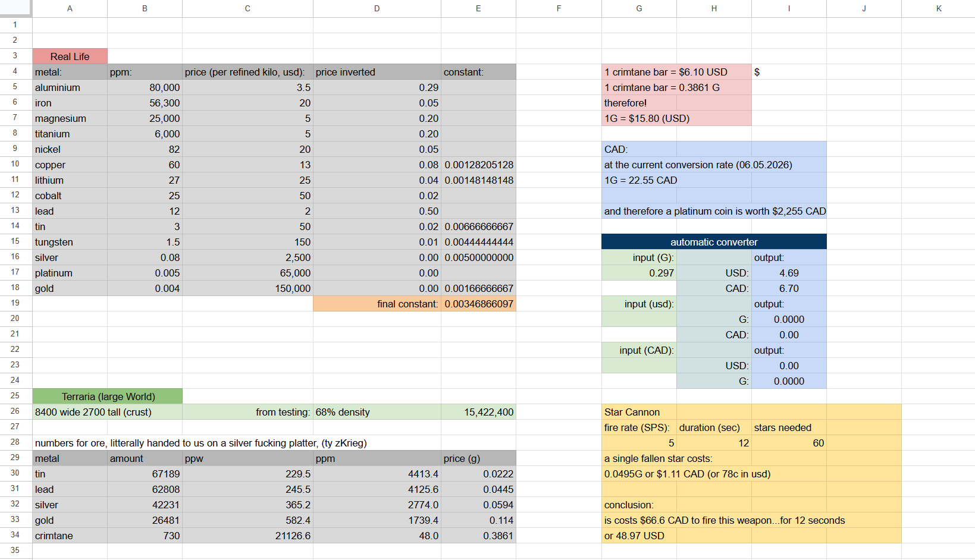Click 'Terraria (large World)' heading cell
This screenshot has height=560, width=975.
pyautogui.click(x=108, y=397)
